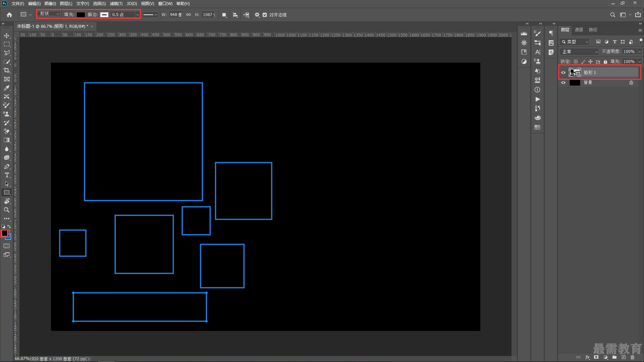Click the W width input field
The image size is (644, 362).
point(175,15)
